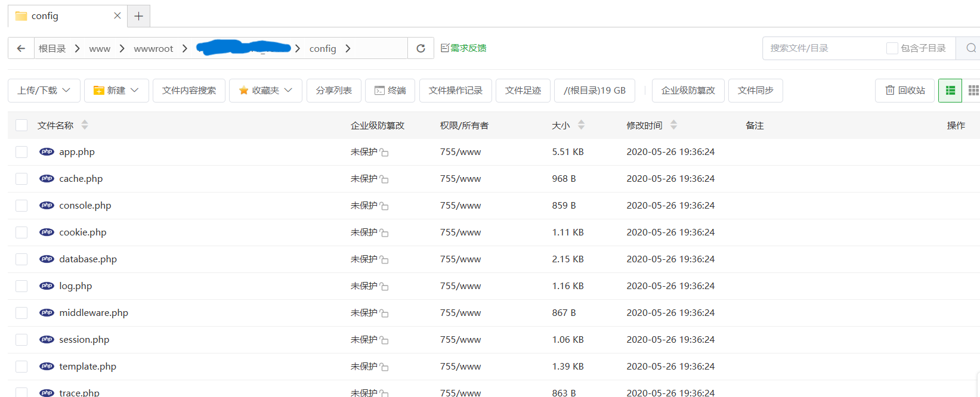Screen dimensions: 980x397
Task: Click the back arrow navigation icon
Action: tap(21, 48)
